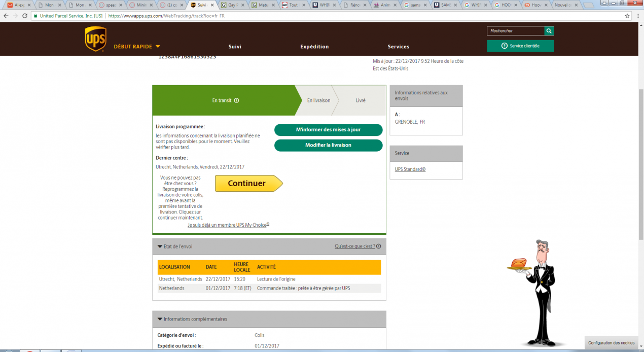Click the ACTIVITÉ column header
Viewport: 644px width, 352px height.
pos(266,267)
